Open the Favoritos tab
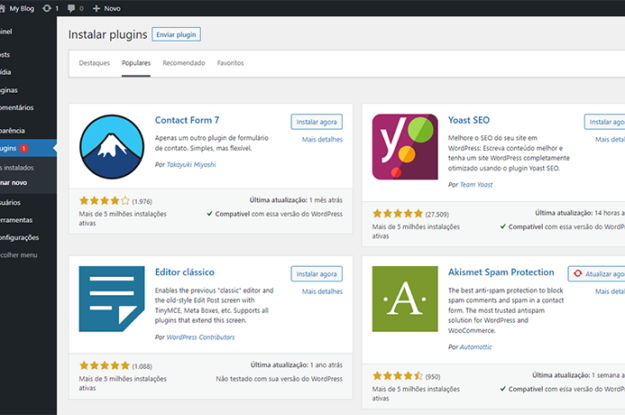Viewport: 625px width, 415px height. coord(230,63)
